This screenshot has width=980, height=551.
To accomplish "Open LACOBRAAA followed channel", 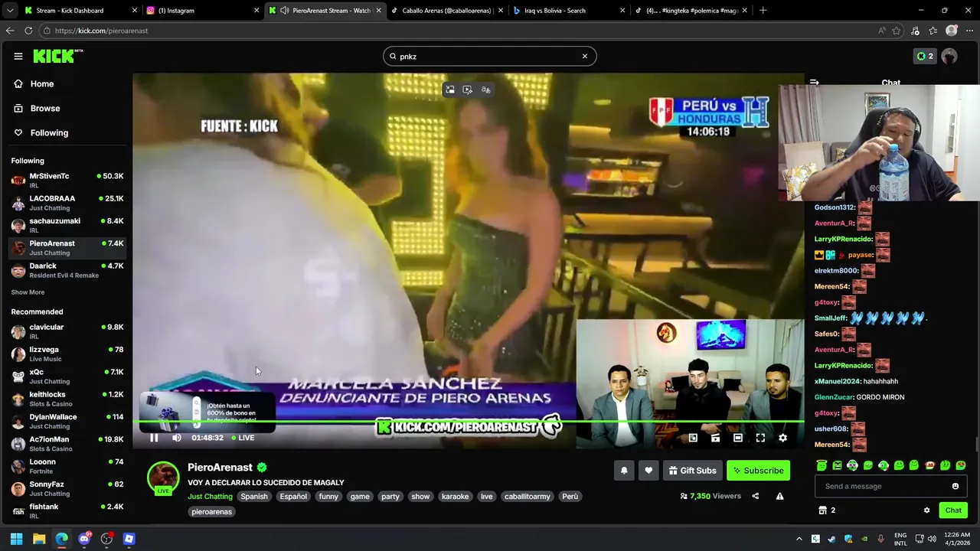I will 67,203.
